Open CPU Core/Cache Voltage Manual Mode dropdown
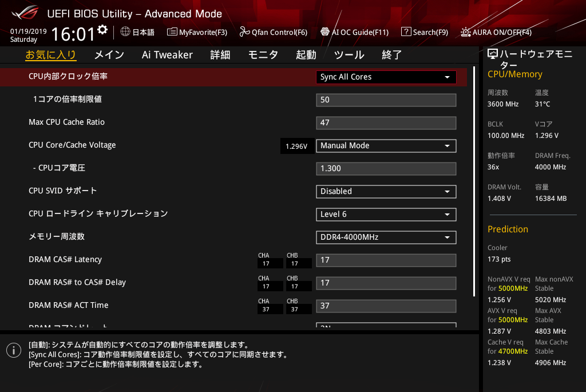 [x=386, y=146]
